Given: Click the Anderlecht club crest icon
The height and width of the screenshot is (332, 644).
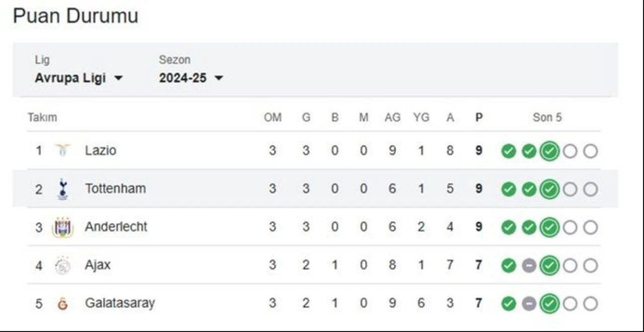Looking at the screenshot, I should click(x=63, y=227).
